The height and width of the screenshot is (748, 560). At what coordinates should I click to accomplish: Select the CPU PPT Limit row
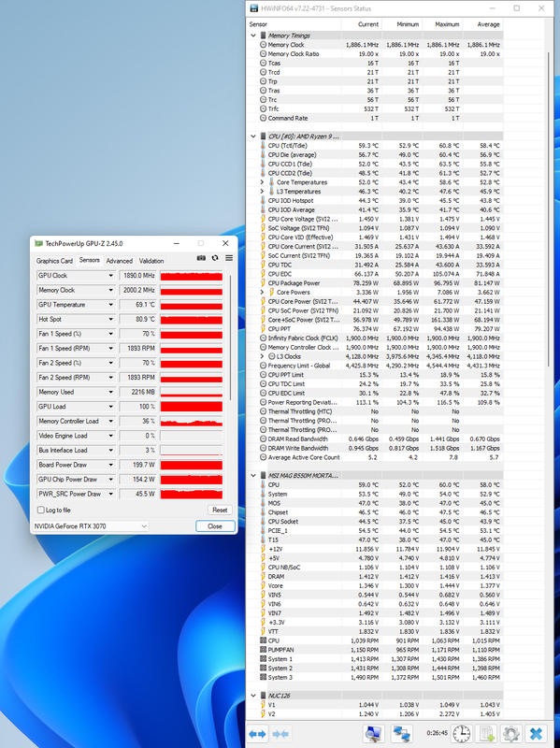tap(375, 375)
